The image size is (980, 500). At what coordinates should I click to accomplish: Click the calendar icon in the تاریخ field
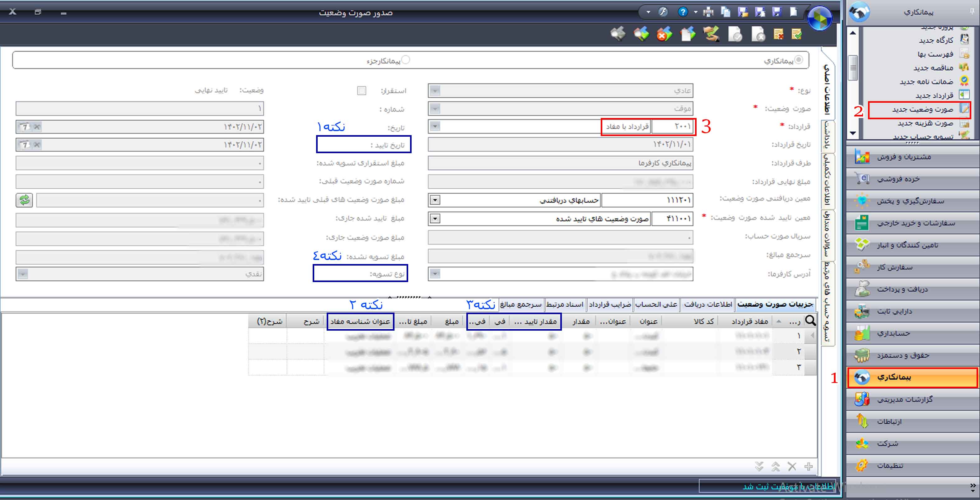point(25,127)
